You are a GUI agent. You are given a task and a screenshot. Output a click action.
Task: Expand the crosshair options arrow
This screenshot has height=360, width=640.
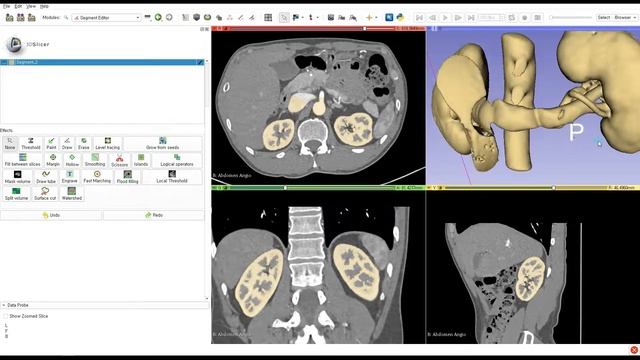pyautogui.click(x=376, y=18)
